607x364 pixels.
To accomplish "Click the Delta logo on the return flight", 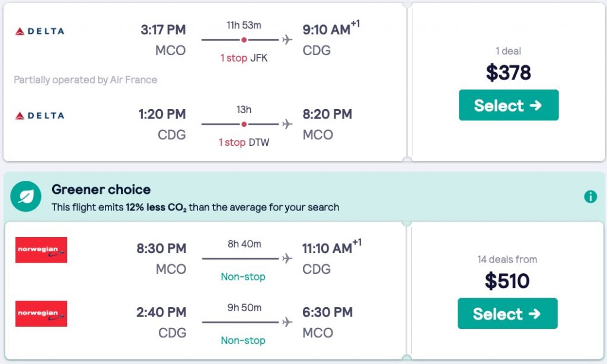I will 40,116.
